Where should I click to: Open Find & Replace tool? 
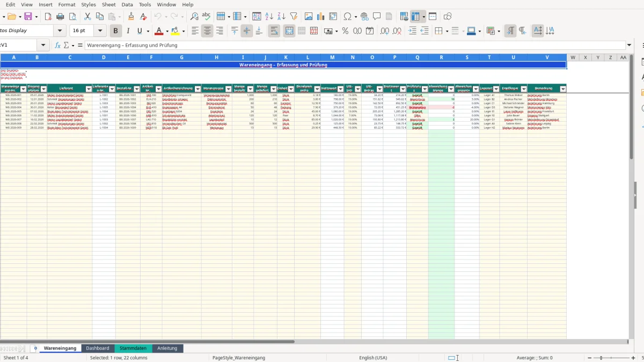(x=194, y=17)
